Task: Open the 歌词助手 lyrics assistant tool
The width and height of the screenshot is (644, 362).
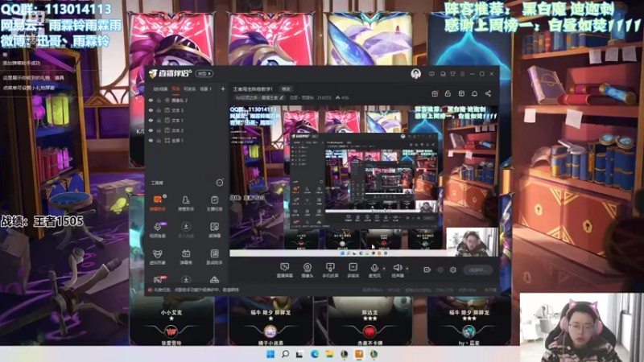Action: click(x=214, y=257)
